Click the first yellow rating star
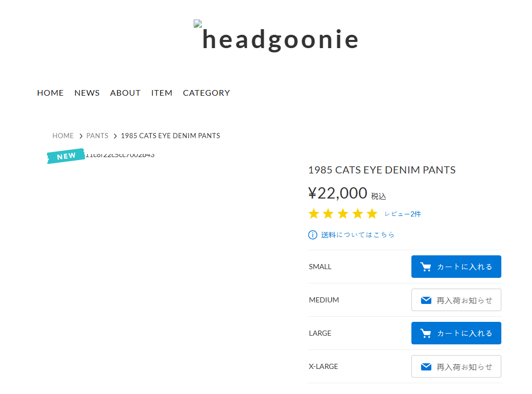The image size is (532, 394). (313, 214)
